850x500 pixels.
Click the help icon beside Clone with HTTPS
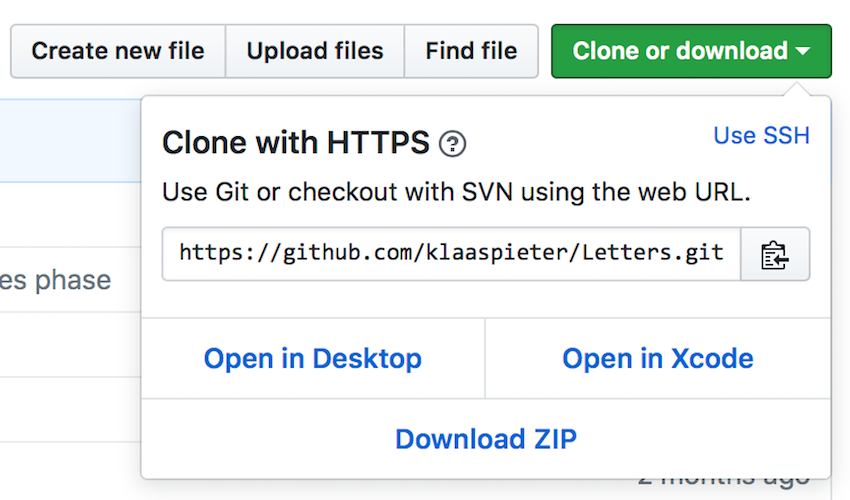point(452,144)
